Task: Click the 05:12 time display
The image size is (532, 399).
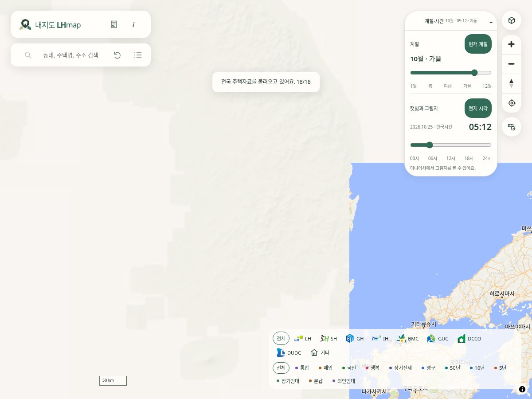Action: 480,127
